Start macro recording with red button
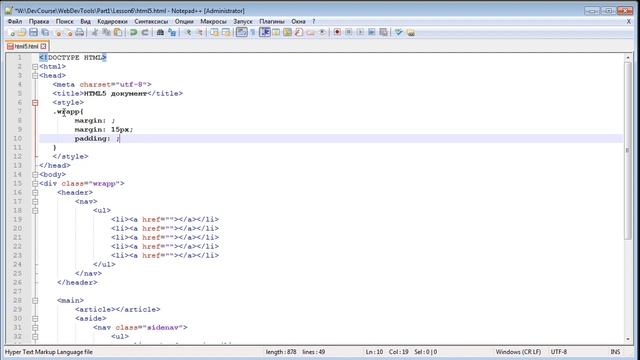 pos(337,32)
